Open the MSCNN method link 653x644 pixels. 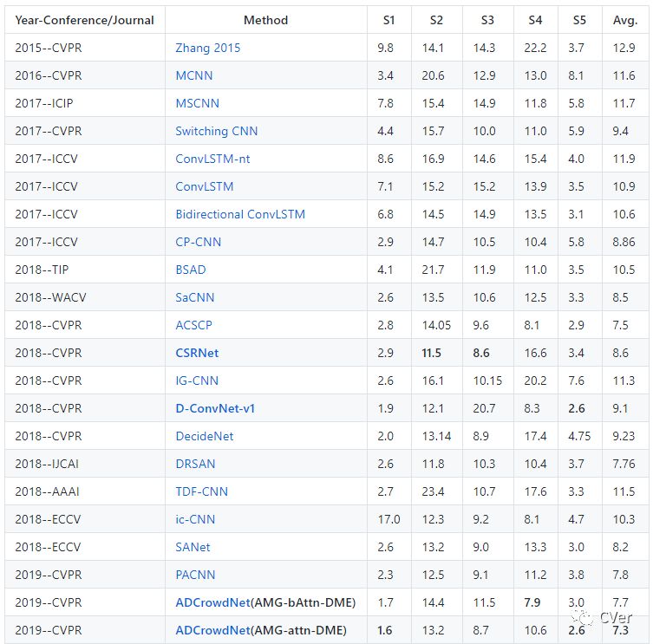tap(197, 103)
